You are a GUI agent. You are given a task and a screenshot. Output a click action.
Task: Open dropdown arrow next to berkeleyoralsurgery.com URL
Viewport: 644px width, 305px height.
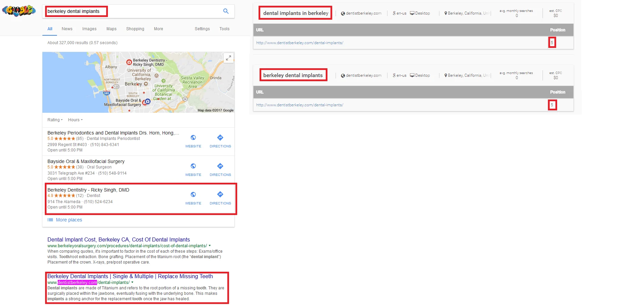(x=210, y=246)
